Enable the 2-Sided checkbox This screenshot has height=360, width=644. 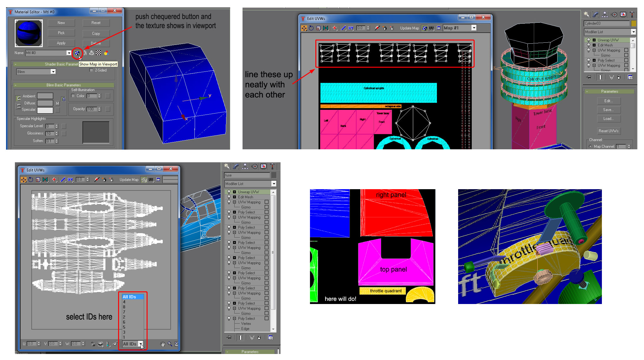tap(92, 70)
